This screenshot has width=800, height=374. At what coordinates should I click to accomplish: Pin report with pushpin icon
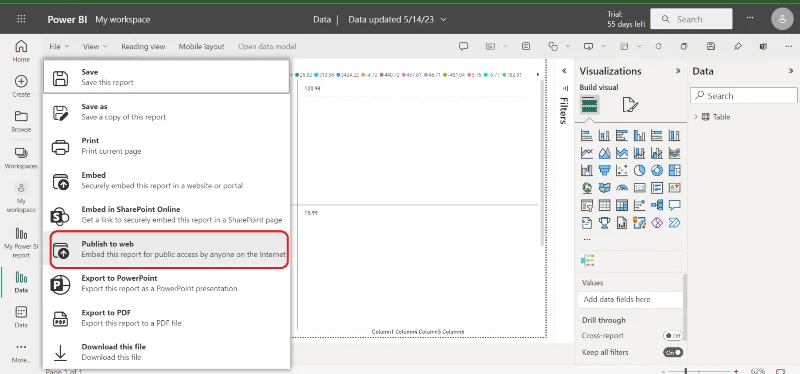737,46
